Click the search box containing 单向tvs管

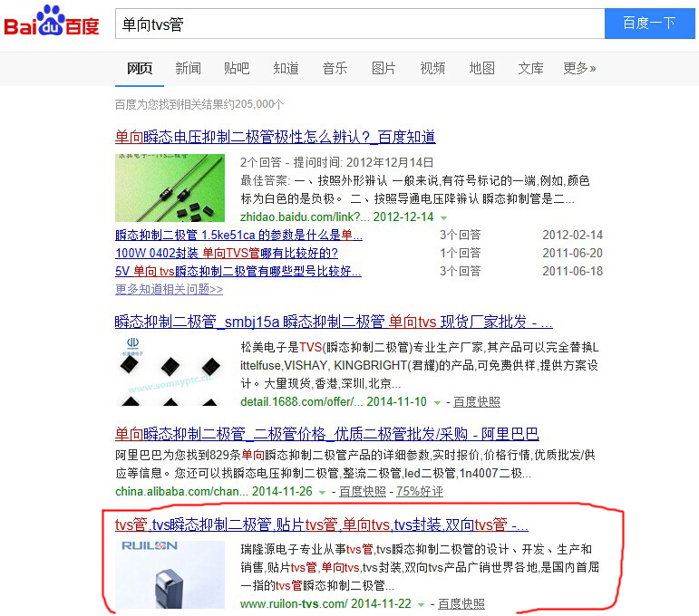click(360, 24)
